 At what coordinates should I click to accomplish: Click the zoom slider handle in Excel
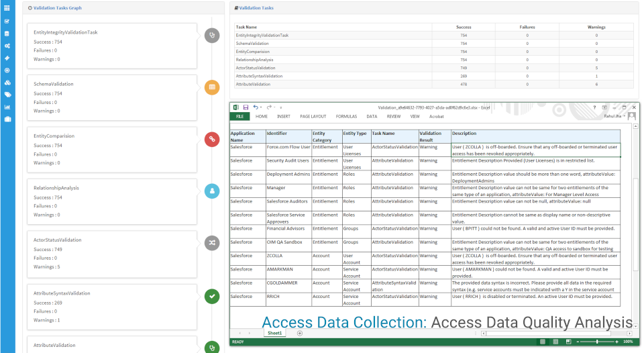[x=597, y=342]
